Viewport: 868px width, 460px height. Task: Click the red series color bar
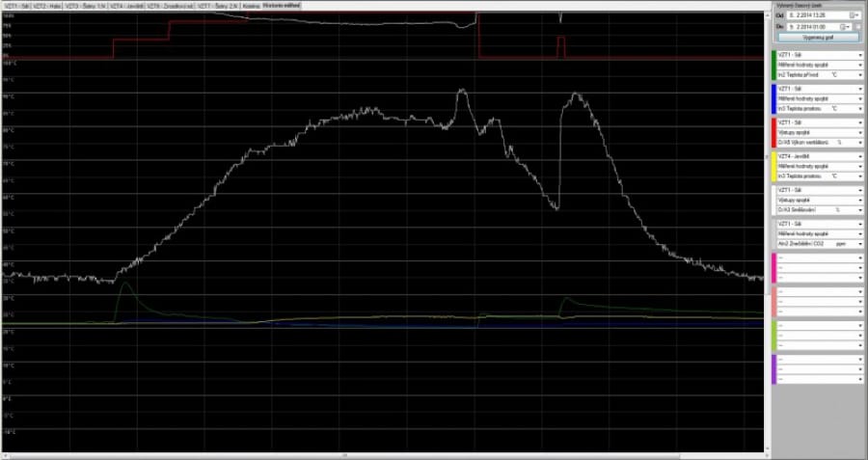[773, 132]
